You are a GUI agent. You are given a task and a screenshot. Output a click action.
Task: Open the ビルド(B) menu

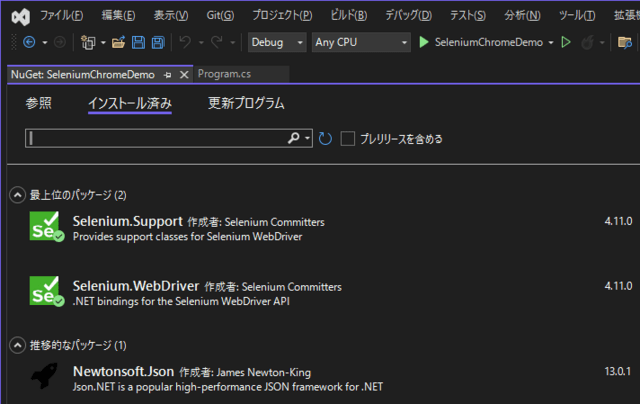347,15
